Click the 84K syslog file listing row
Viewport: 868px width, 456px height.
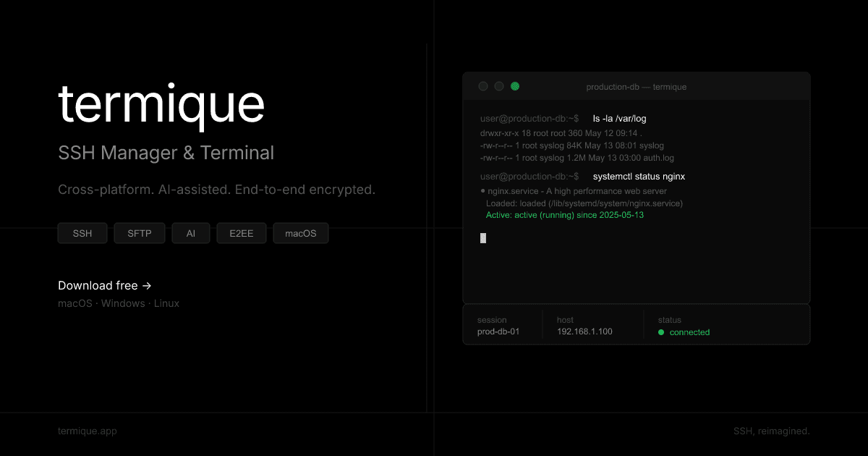click(571, 145)
